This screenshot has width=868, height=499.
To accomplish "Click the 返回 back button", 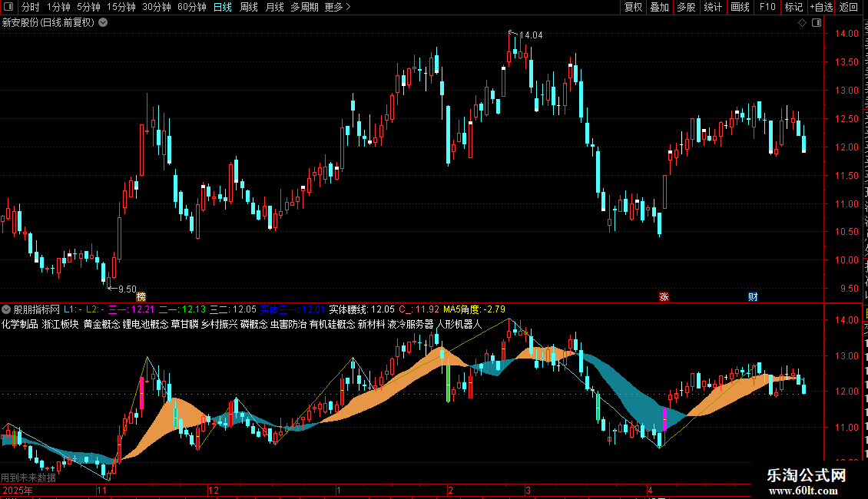I will click(849, 7).
